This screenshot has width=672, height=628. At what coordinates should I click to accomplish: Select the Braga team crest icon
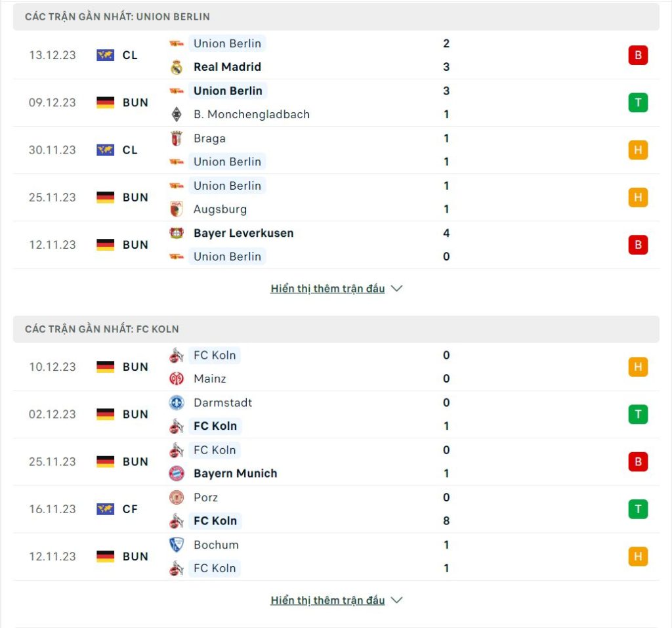(177, 138)
